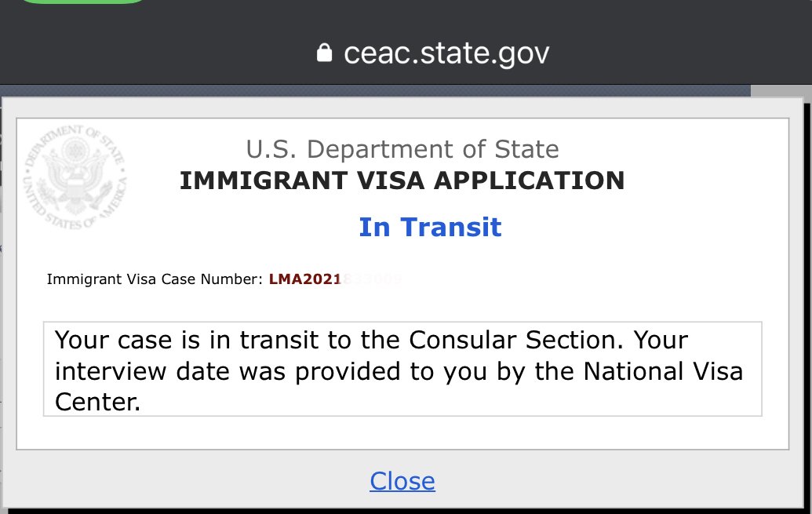Click the U.S. Department of State heading
The image size is (812, 514).
[402, 149]
